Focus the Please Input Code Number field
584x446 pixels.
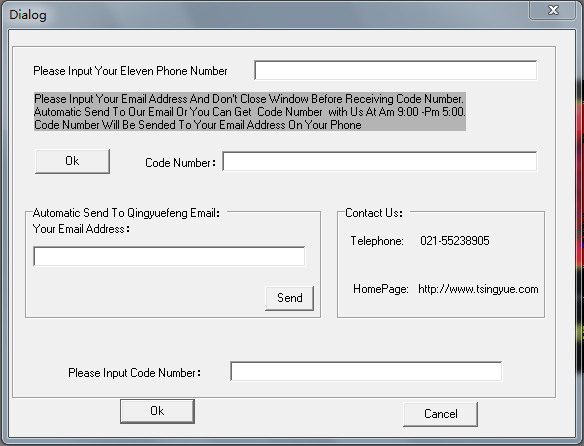coord(366,371)
